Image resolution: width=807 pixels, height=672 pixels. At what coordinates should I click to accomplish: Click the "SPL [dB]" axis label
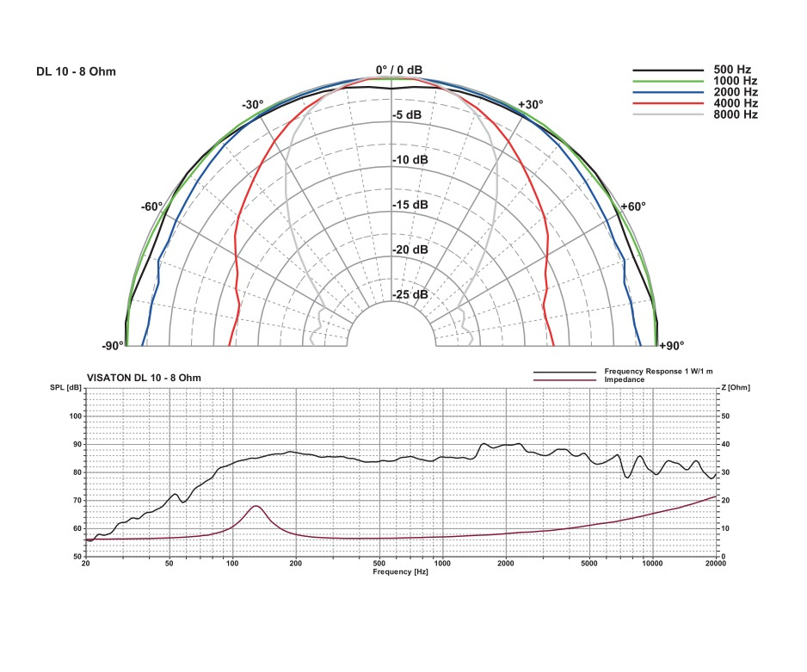pyautogui.click(x=67, y=388)
